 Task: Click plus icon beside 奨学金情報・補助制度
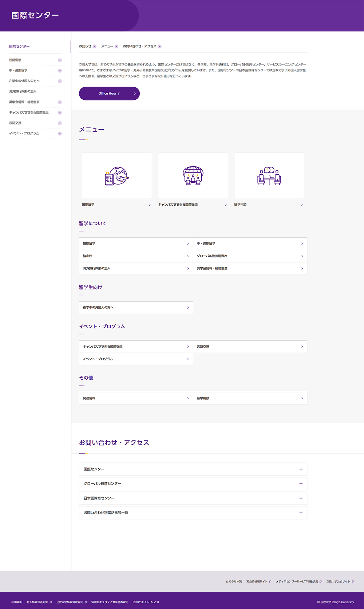coord(60,102)
